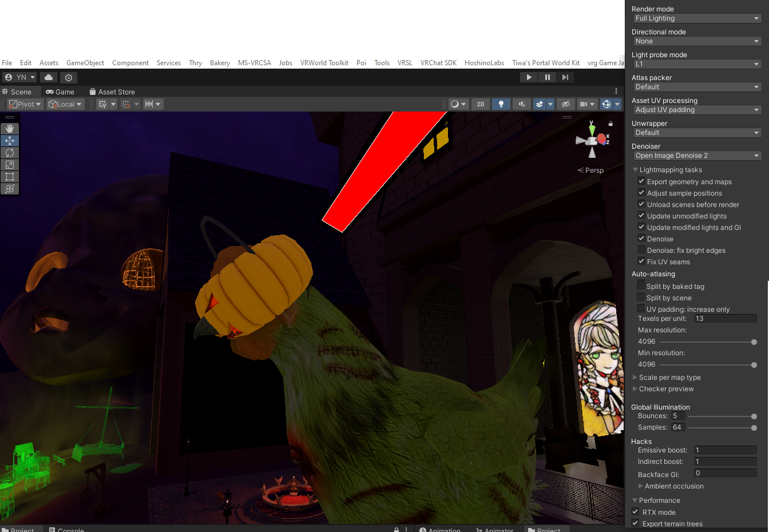Toggle scene lighting bulb icon
The image size is (769, 532).
coord(501,104)
